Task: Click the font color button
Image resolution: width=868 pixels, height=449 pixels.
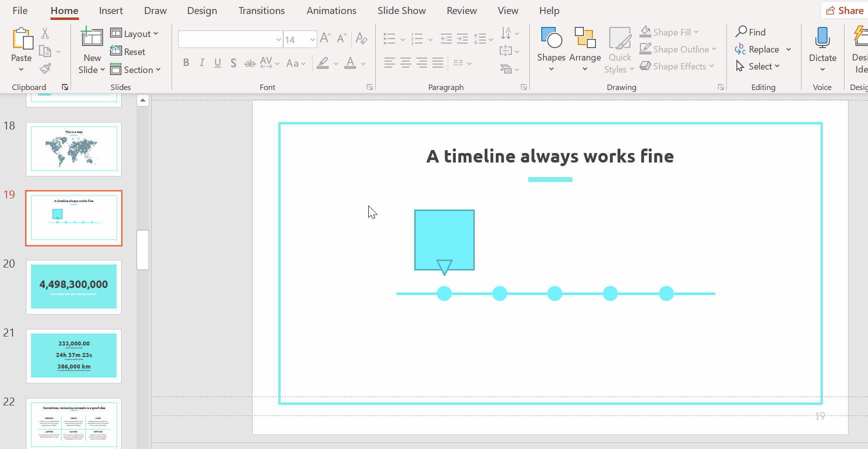Action: [x=350, y=63]
